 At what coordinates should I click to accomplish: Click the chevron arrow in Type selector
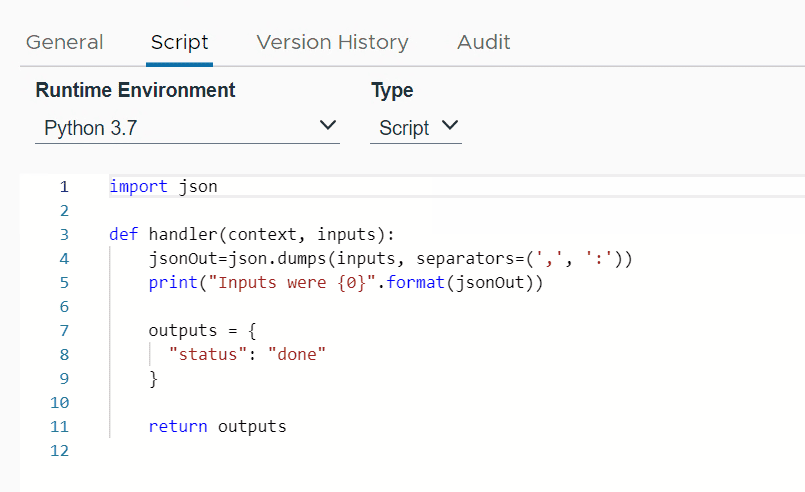(x=449, y=126)
